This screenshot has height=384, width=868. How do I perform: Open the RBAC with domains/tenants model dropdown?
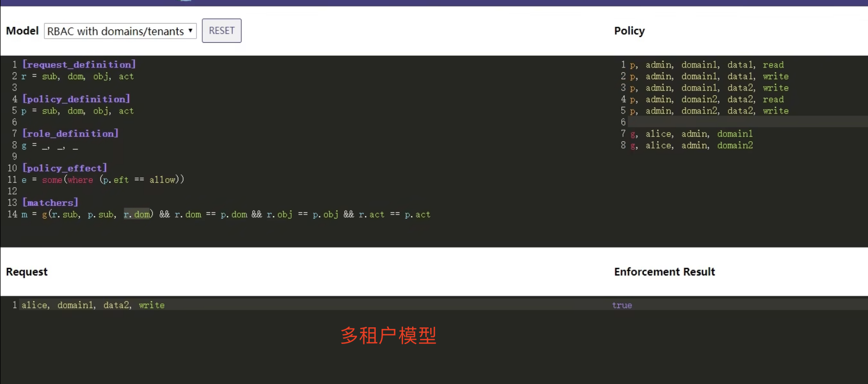point(120,31)
